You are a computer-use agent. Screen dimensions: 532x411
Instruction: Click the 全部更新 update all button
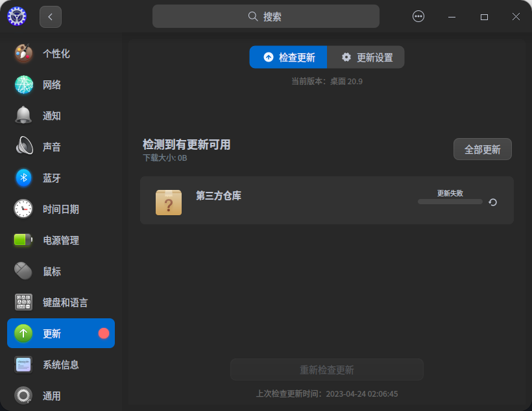click(482, 148)
